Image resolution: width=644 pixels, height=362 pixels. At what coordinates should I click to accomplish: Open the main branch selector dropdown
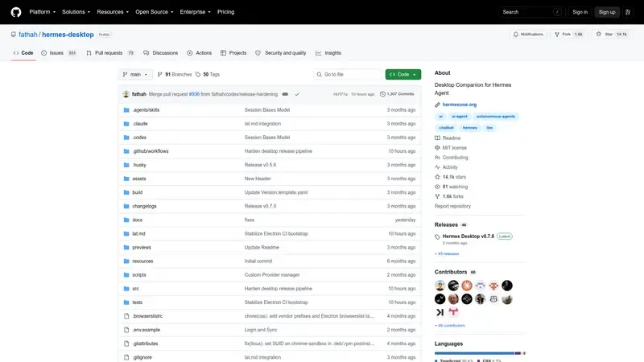pyautogui.click(x=135, y=74)
